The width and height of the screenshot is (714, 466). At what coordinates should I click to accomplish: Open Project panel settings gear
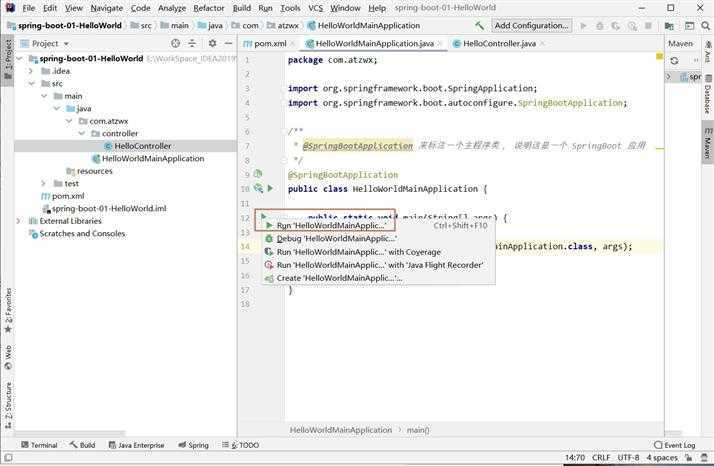click(212, 43)
